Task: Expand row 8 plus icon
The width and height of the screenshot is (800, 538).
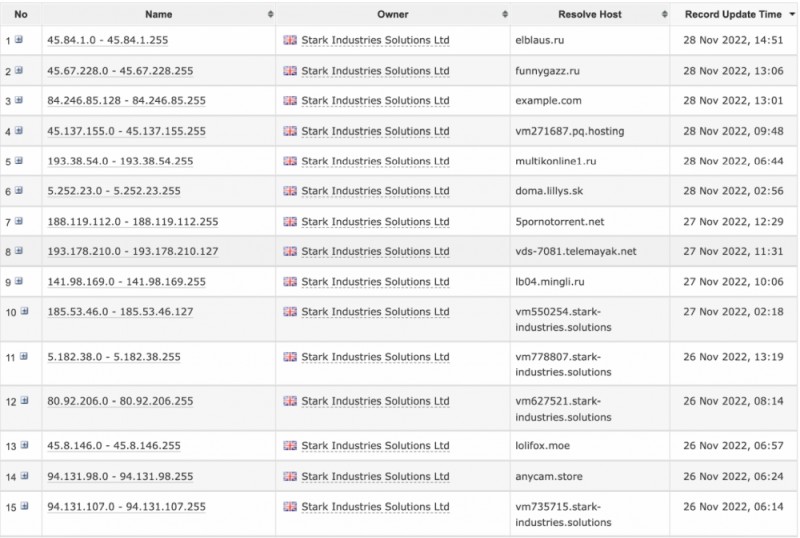Action: click(19, 251)
